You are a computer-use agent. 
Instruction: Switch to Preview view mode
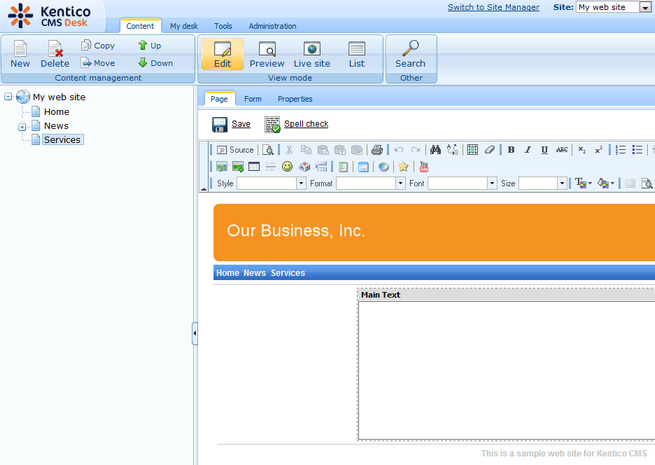(267, 54)
